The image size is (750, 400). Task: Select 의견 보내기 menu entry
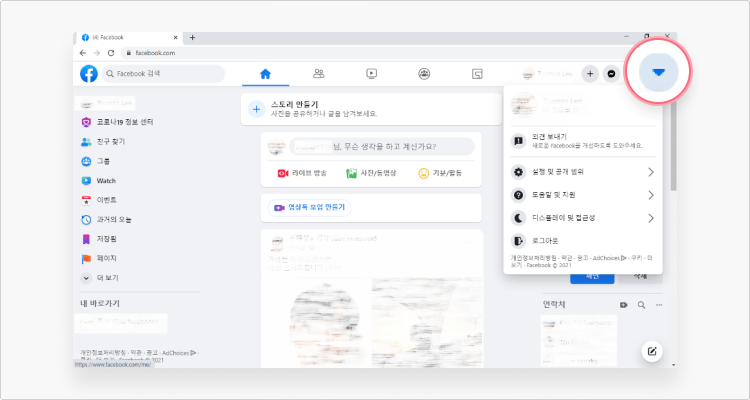coord(582,141)
